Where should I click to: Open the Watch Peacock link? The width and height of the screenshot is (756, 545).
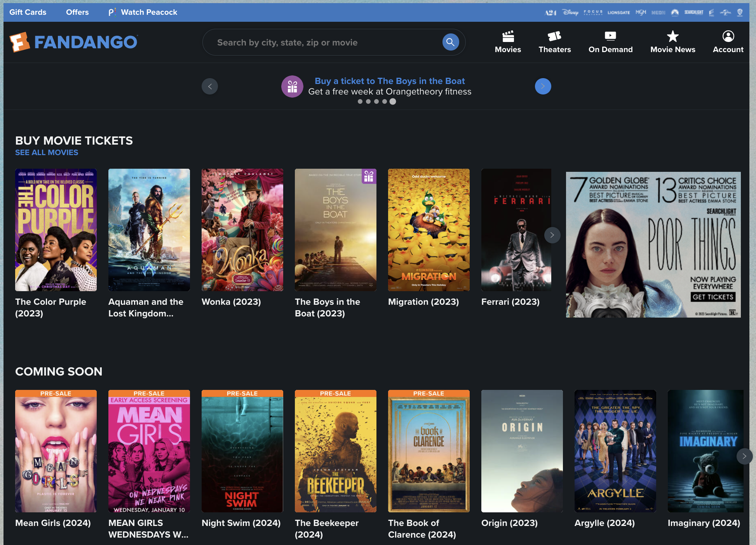pyautogui.click(x=143, y=12)
